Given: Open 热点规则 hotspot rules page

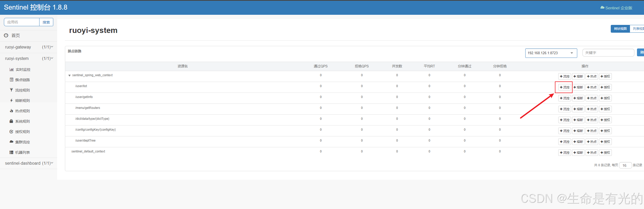Looking at the screenshot, I should (x=22, y=111).
